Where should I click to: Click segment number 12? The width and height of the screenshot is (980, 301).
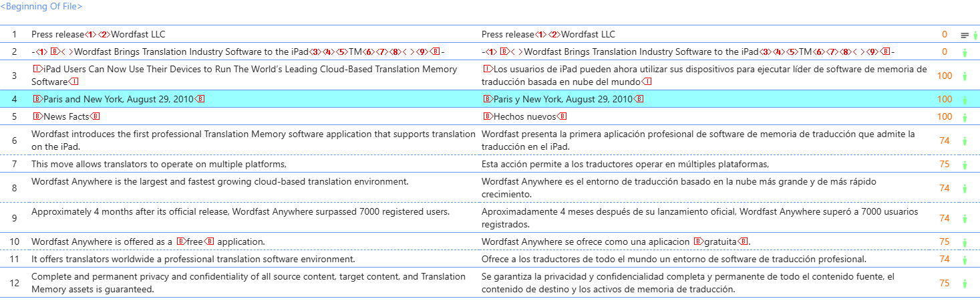(15, 283)
